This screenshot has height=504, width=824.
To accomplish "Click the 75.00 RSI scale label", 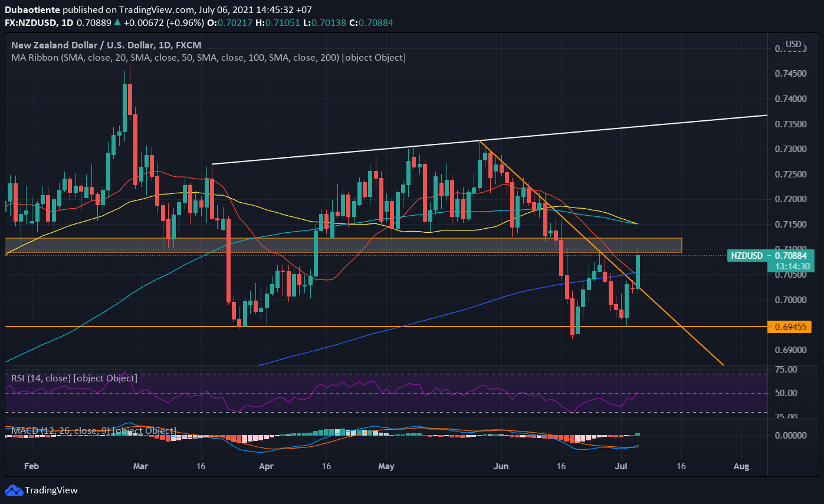I will (786, 370).
